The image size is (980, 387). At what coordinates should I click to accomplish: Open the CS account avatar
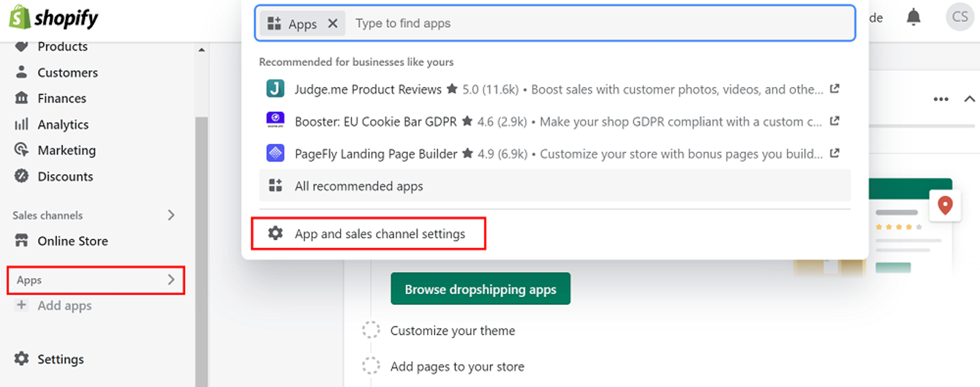[960, 16]
